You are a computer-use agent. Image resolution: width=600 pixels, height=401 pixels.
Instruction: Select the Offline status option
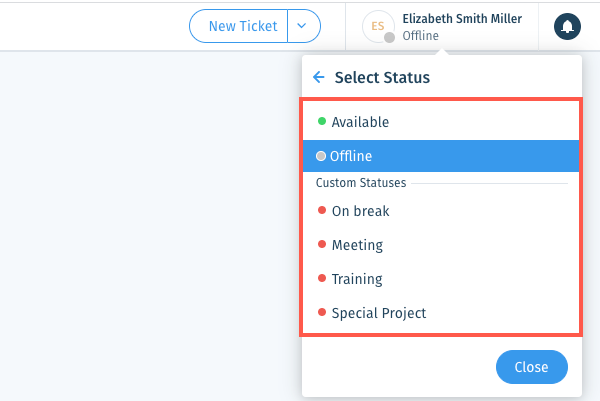441,156
